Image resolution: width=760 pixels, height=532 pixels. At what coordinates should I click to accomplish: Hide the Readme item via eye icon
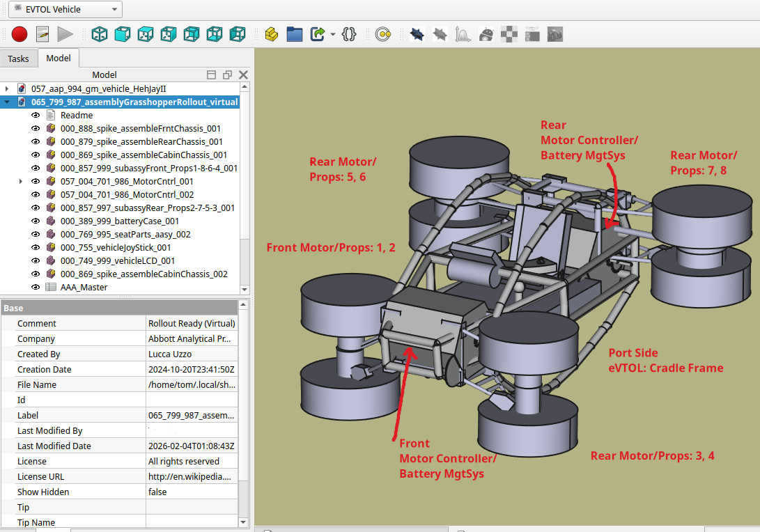[x=36, y=115]
